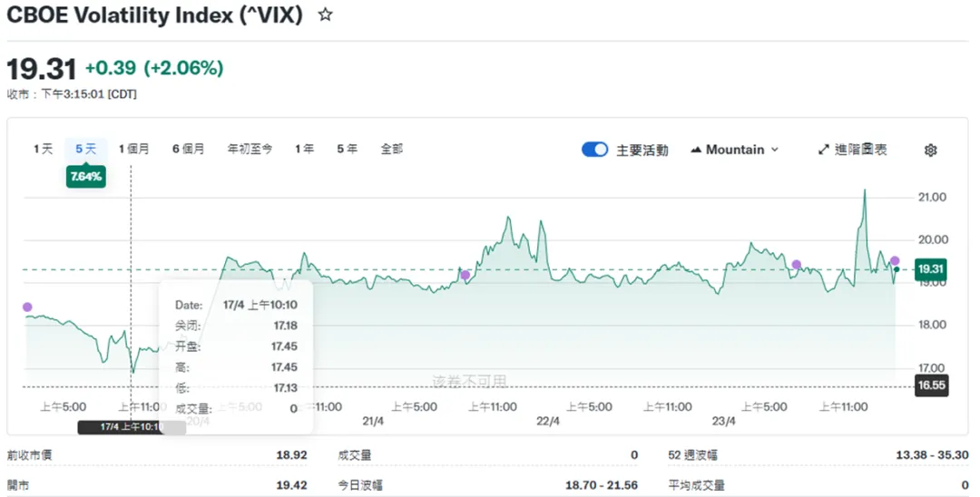Click the tooltip Date 17/4 上午10:10 value

click(x=260, y=305)
